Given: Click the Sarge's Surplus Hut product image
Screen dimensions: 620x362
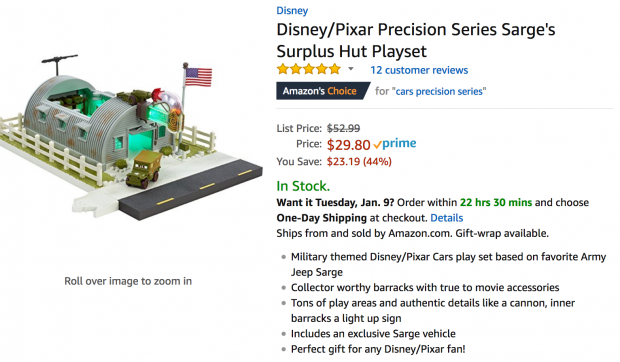Looking at the screenshot, I should (x=130, y=136).
